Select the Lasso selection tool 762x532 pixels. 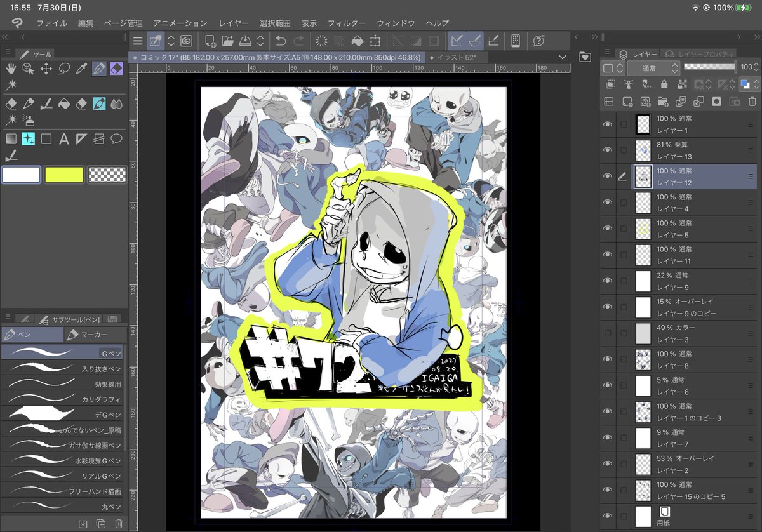coord(63,69)
